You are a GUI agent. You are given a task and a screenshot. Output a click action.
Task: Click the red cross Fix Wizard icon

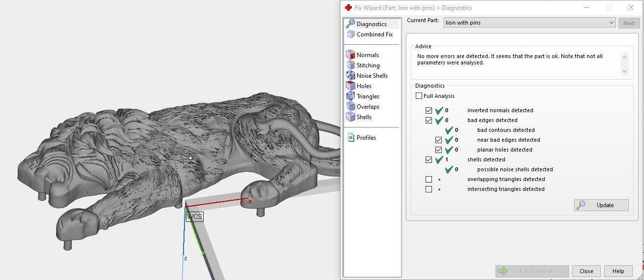(x=348, y=7)
